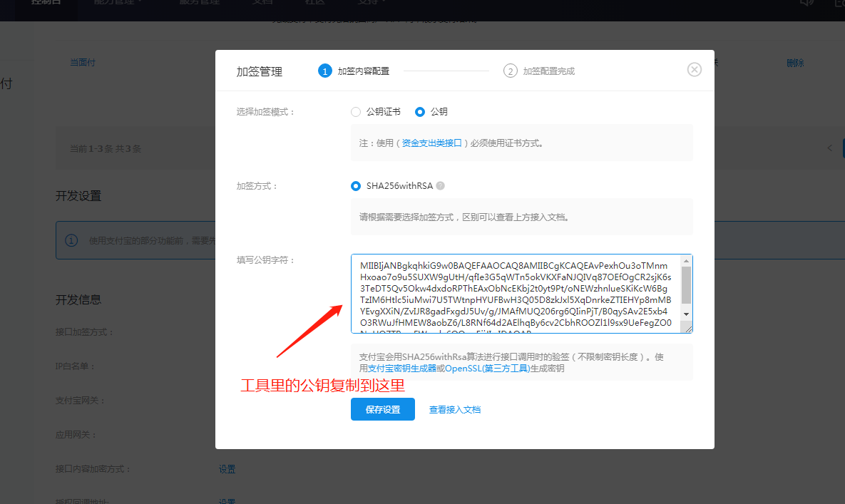Open the 查看接入文档 link
The height and width of the screenshot is (504, 845).
pyautogui.click(x=454, y=410)
